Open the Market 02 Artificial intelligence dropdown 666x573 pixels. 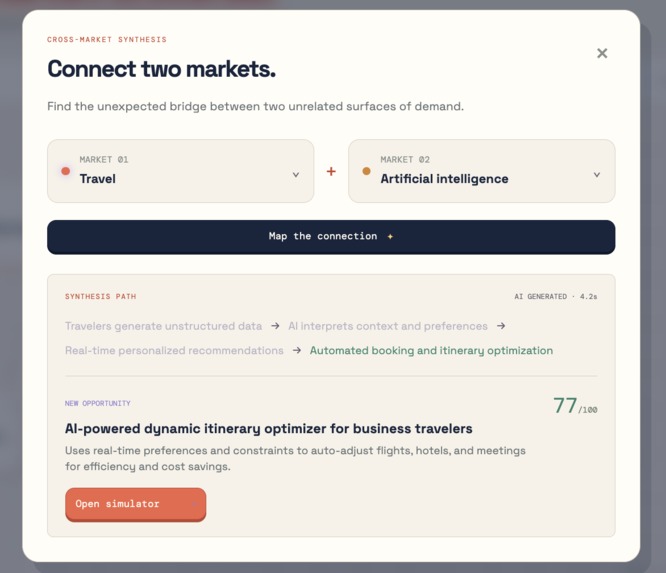click(482, 171)
